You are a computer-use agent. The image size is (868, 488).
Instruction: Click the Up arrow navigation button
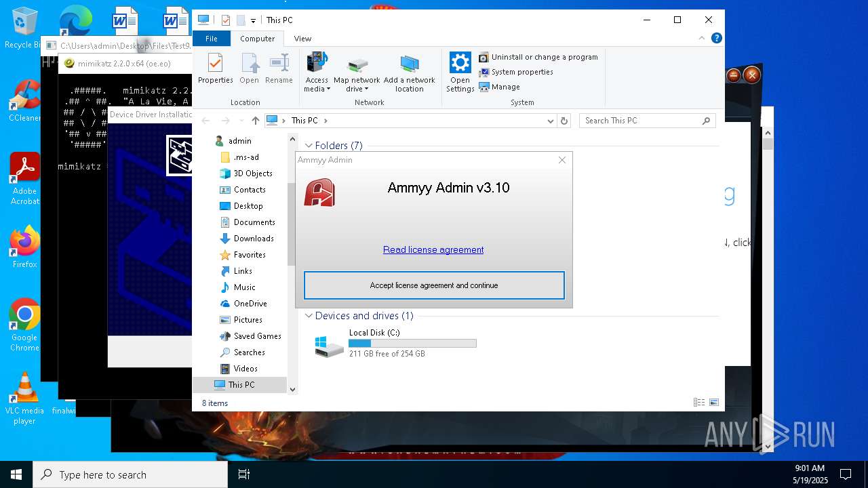[x=255, y=121]
